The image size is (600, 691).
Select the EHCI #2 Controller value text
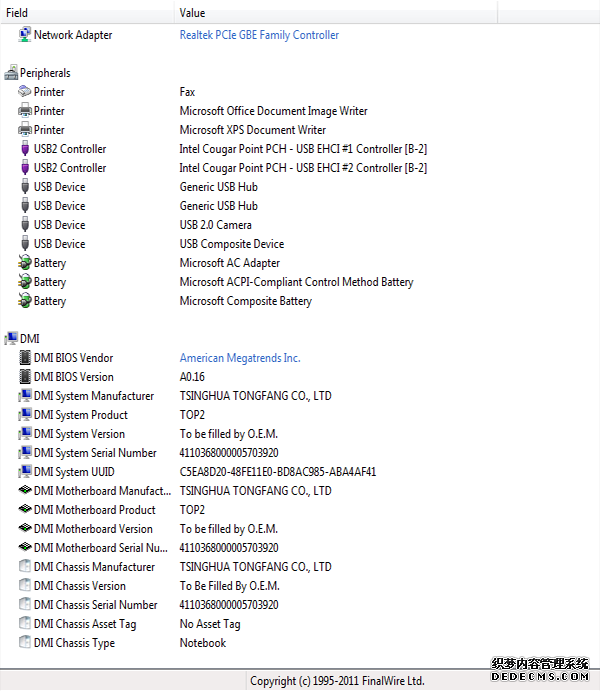303,168
